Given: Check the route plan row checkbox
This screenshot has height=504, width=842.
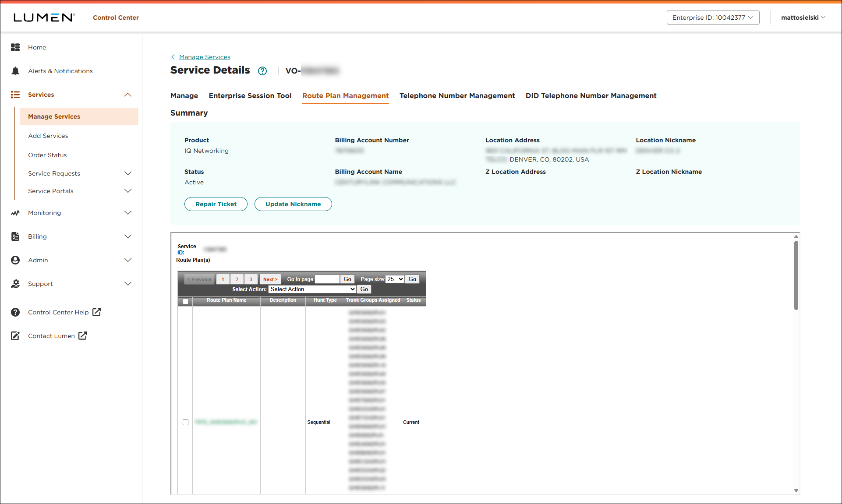Looking at the screenshot, I should [185, 422].
